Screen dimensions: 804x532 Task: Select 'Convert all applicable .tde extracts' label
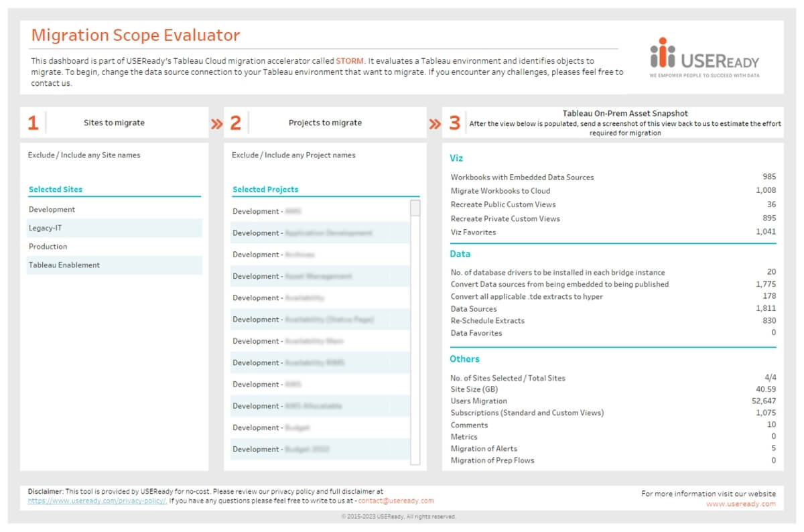click(x=527, y=296)
